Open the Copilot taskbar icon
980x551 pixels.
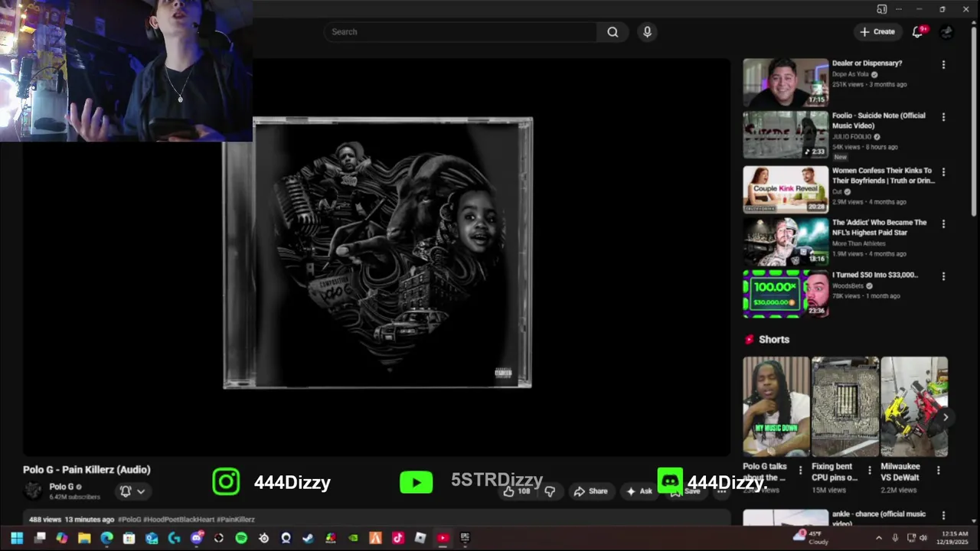coord(62,538)
